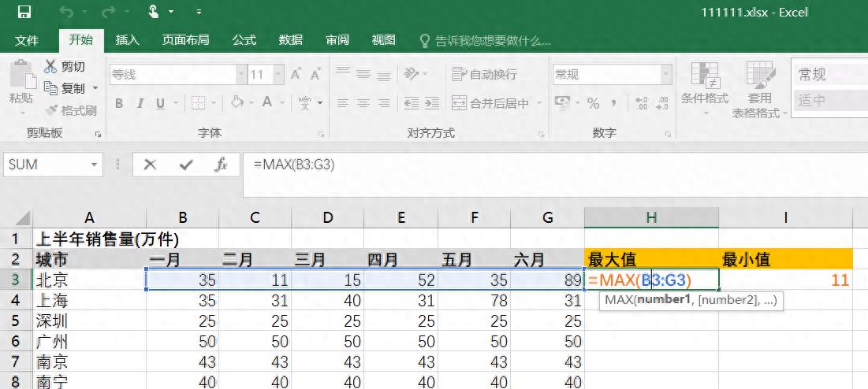
Task: Toggle Bold formatting
Action: 119,103
